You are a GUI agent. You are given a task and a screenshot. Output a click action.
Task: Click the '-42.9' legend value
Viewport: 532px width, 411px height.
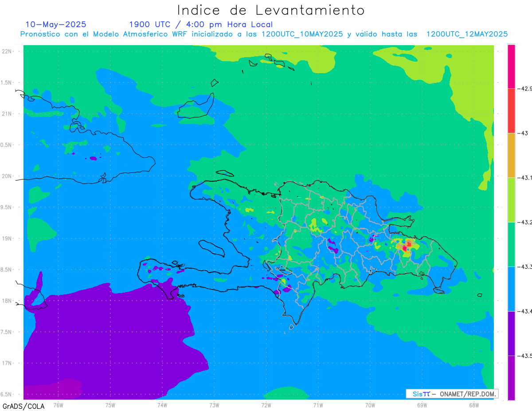[x=525, y=89]
